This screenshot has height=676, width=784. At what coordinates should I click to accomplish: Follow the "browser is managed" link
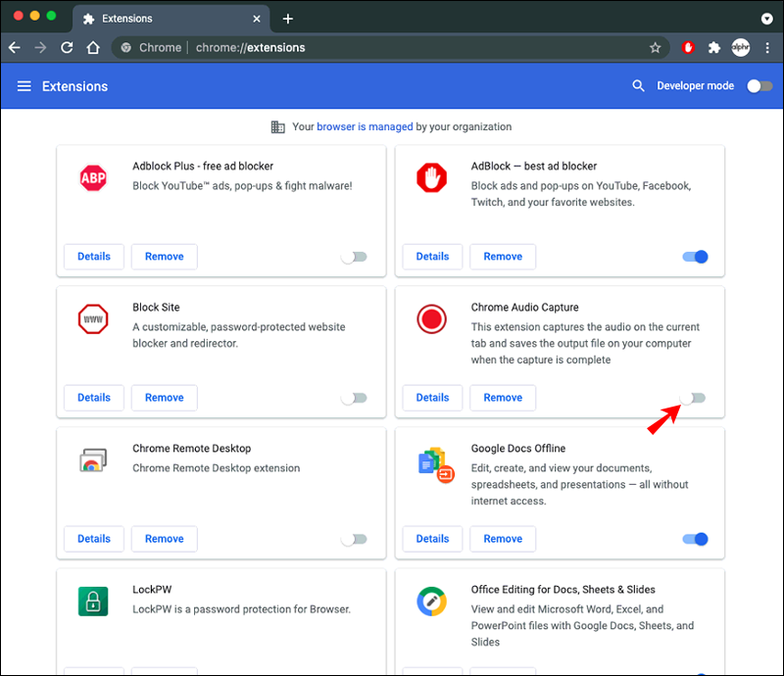tap(364, 126)
